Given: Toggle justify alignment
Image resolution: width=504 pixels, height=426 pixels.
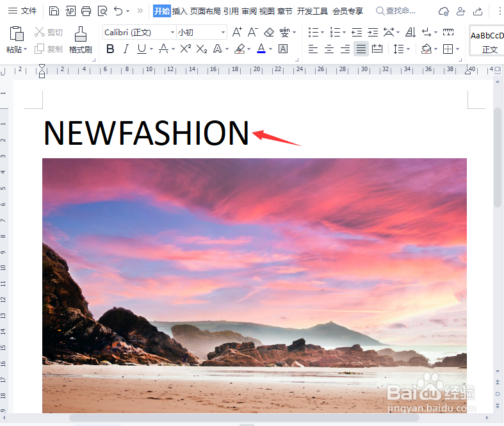Looking at the screenshot, I should click(x=361, y=49).
